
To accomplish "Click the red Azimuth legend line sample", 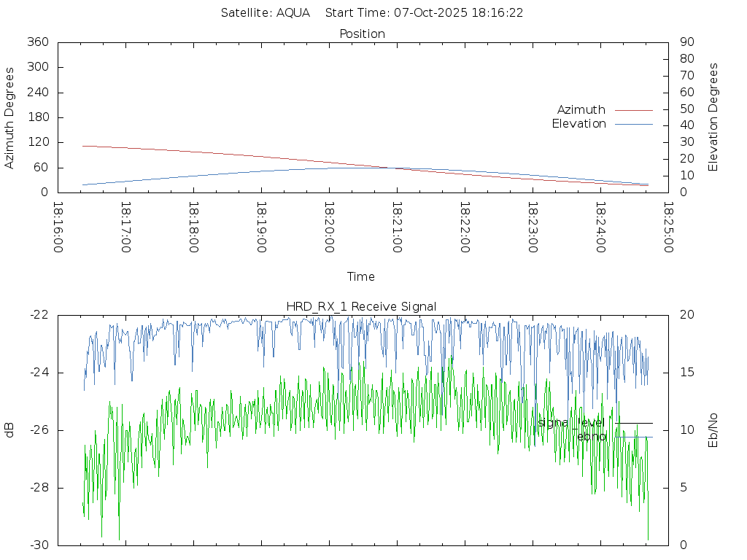I will coord(633,109).
